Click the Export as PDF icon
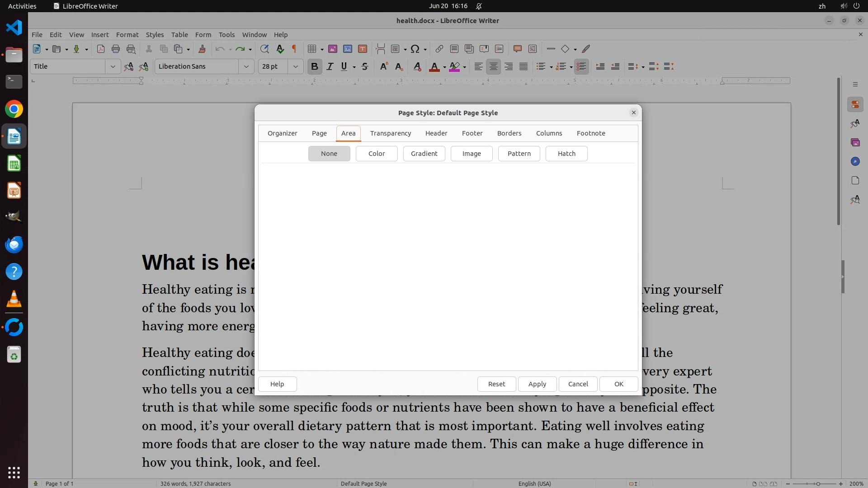Image resolution: width=868 pixels, height=488 pixels. pos(101,49)
